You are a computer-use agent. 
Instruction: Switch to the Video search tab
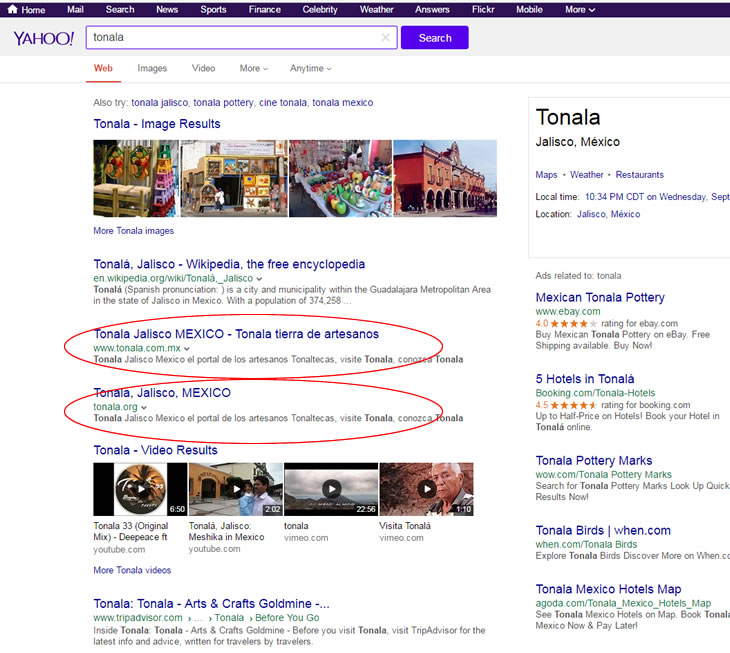(203, 68)
